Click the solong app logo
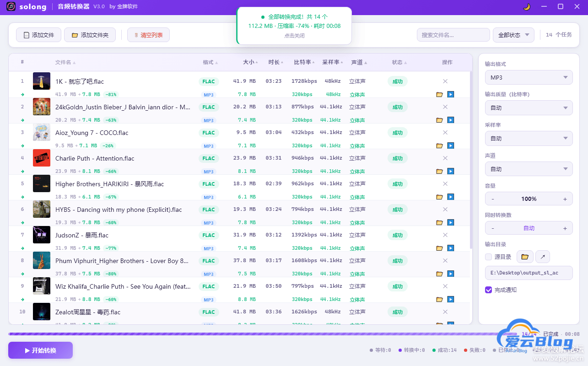 pos(11,6)
